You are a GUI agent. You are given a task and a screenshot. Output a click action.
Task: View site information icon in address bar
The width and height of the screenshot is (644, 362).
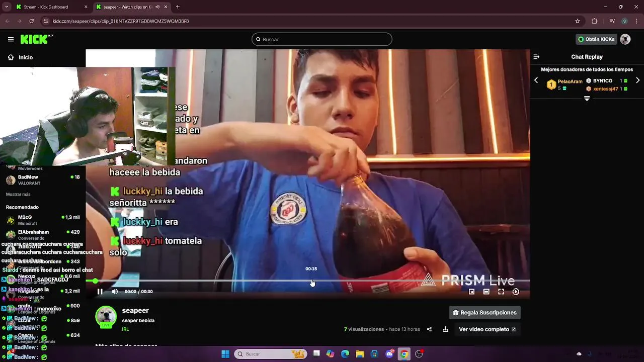(46, 21)
